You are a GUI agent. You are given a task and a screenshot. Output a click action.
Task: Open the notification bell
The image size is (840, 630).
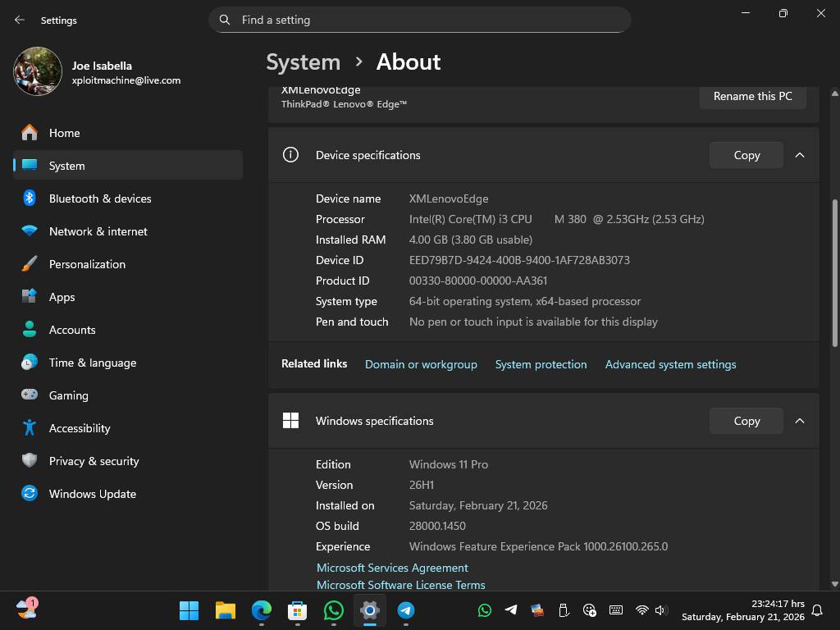pos(818,610)
